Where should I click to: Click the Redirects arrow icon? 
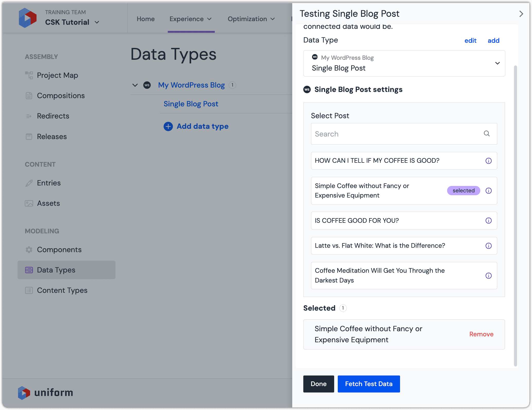coord(29,116)
